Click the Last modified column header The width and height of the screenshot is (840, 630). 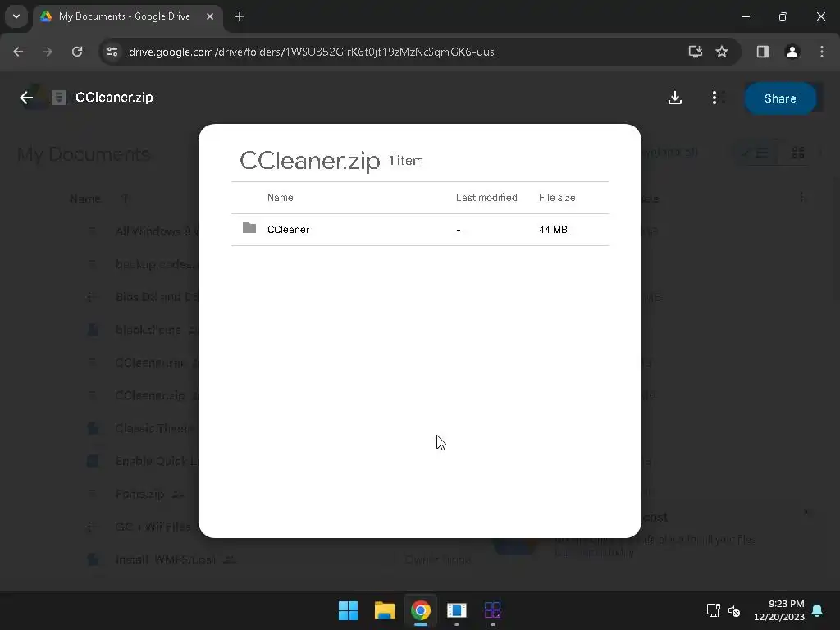click(486, 198)
